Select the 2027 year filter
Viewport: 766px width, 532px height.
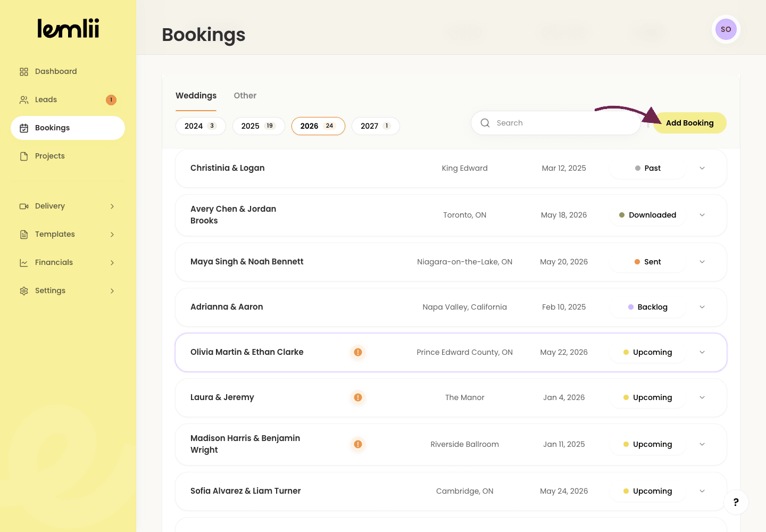point(376,126)
